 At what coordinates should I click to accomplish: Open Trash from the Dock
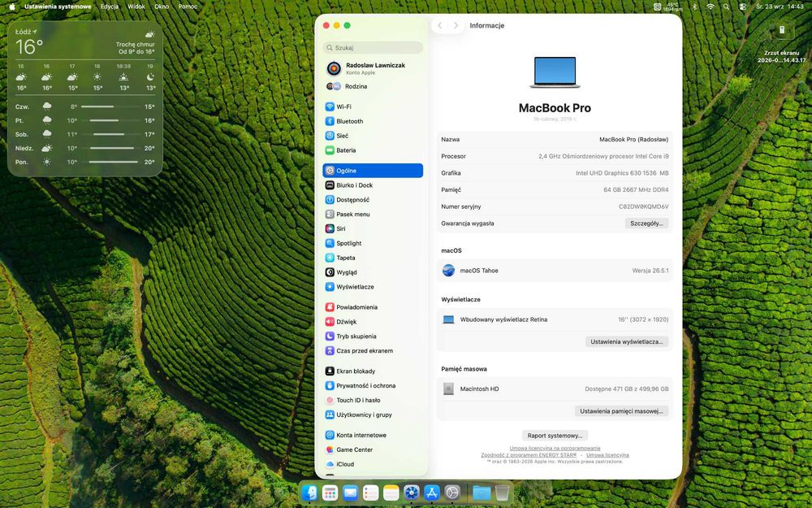click(502, 493)
